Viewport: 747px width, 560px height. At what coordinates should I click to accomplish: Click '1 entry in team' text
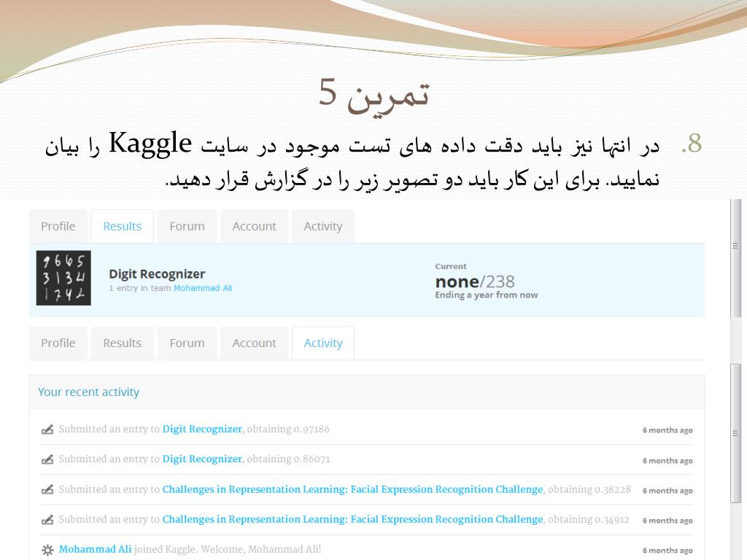[140, 288]
